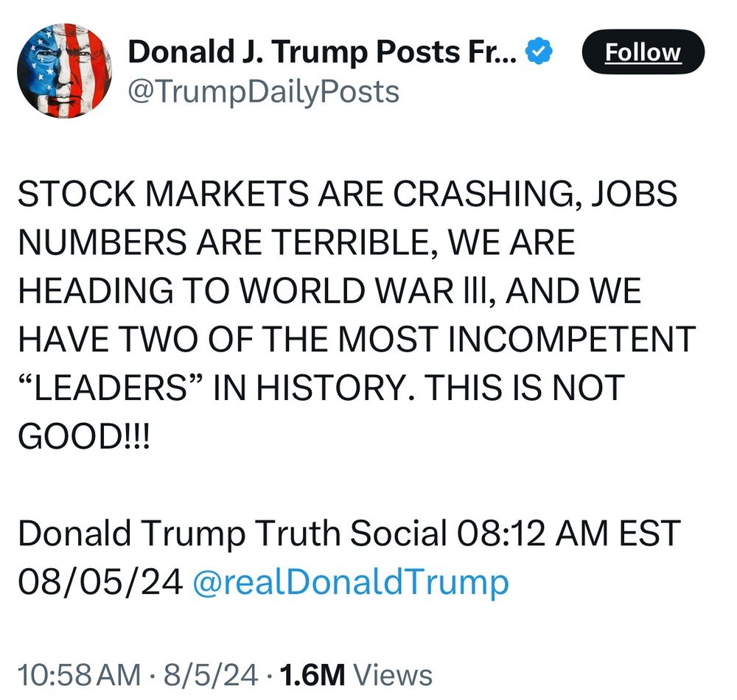Click the blue verified checkmark badge
The width and height of the screenshot is (737, 700).
tap(539, 52)
